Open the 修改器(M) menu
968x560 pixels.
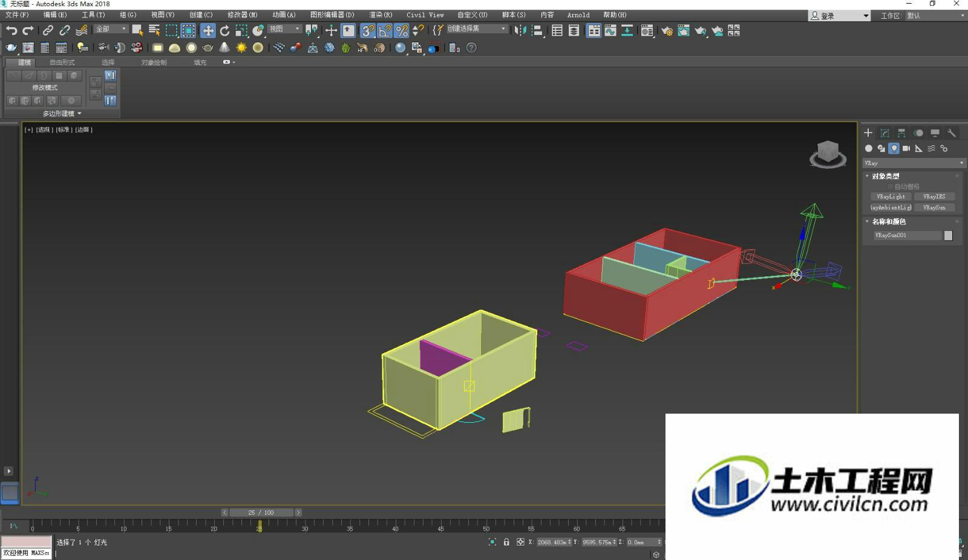(x=243, y=15)
